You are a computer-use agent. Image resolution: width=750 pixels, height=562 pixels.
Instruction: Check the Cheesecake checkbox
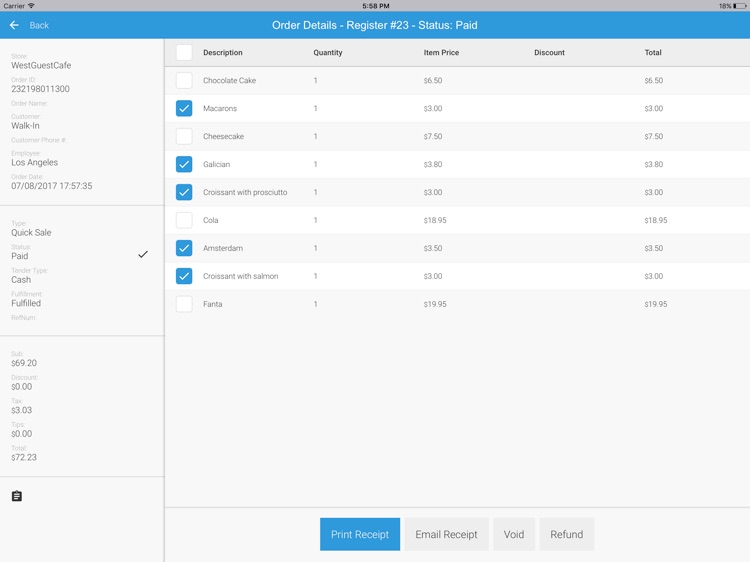tap(184, 136)
